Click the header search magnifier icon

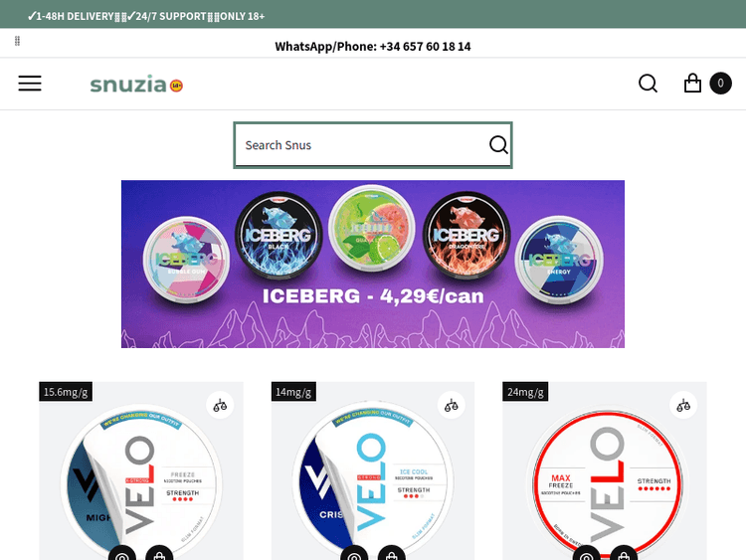pos(648,84)
